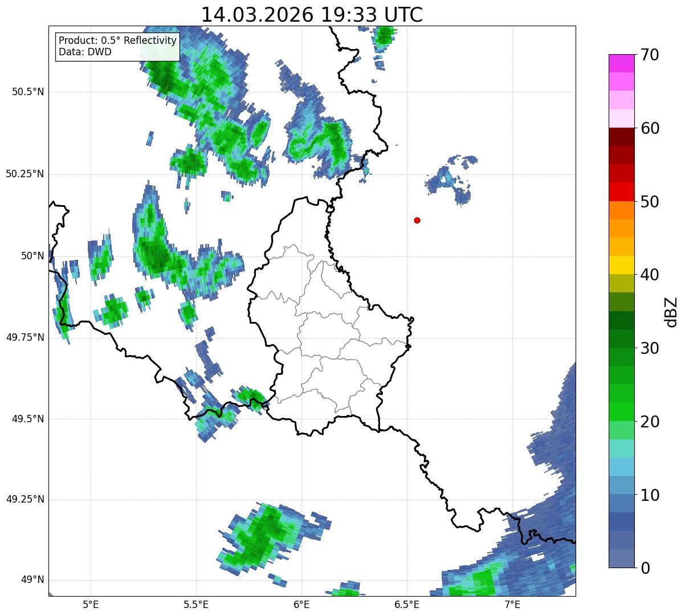This screenshot has width=685, height=616.
Task: Click the longitude label "5.5°E"
Action: (x=196, y=605)
